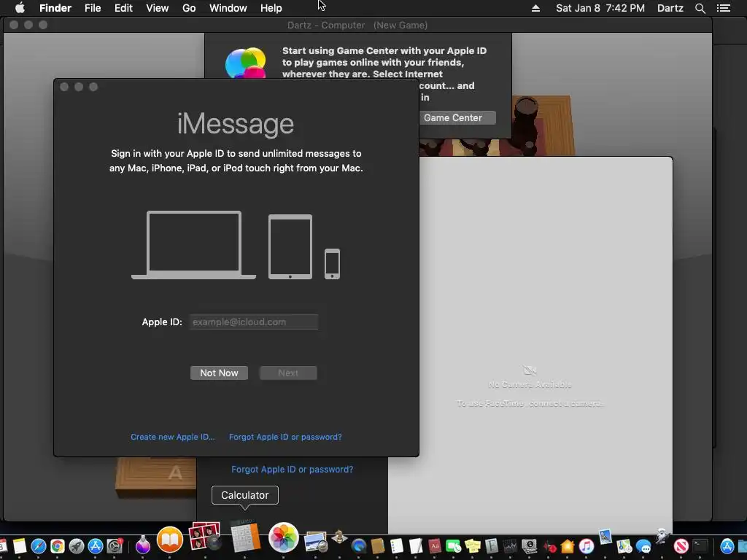
Task: Close the iMessage sign-in window
Action: [64, 87]
